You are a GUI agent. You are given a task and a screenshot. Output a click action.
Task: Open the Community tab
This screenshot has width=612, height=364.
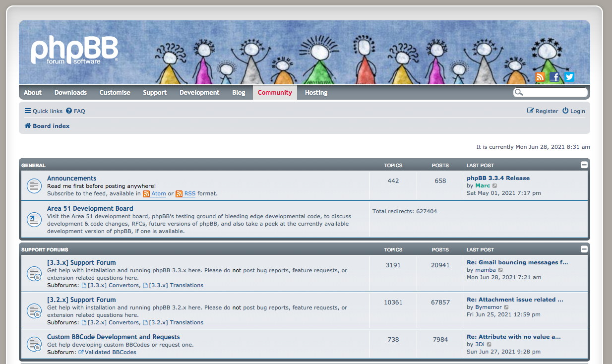point(275,92)
